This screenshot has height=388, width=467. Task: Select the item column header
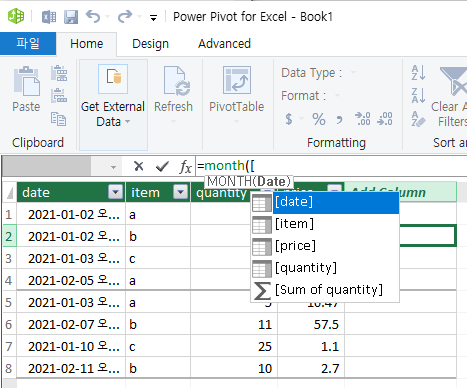tap(158, 192)
